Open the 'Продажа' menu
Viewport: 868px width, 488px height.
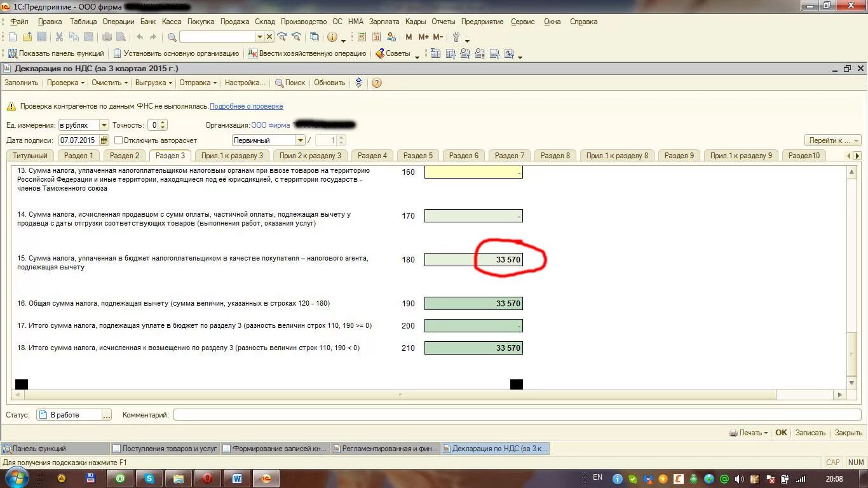tap(234, 22)
